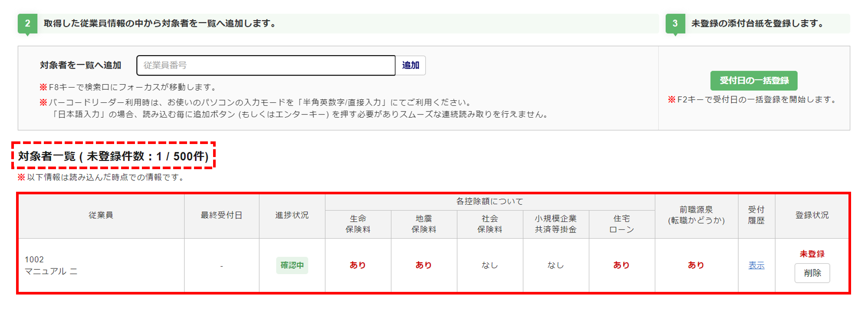
Task: Click the なし value under 小規模企業共済等掛金
Action: click(556, 265)
